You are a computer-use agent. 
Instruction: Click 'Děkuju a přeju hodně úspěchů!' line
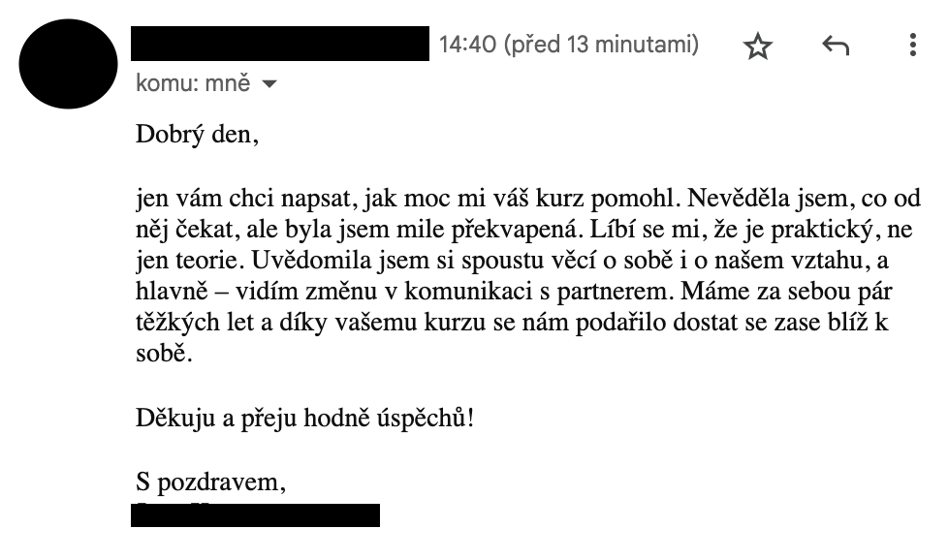[x=304, y=418]
